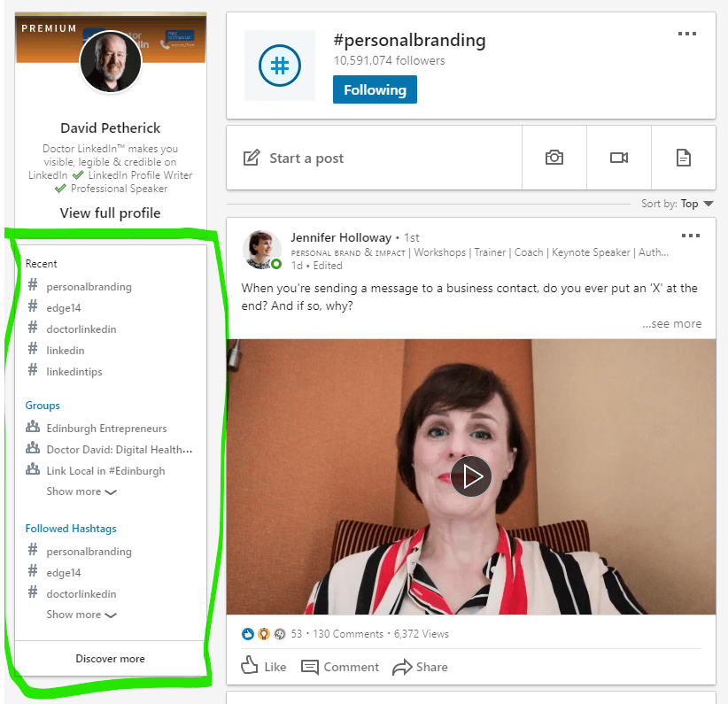Expand the post text with ...see more
This screenshot has height=704, width=728.
click(672, 324)
